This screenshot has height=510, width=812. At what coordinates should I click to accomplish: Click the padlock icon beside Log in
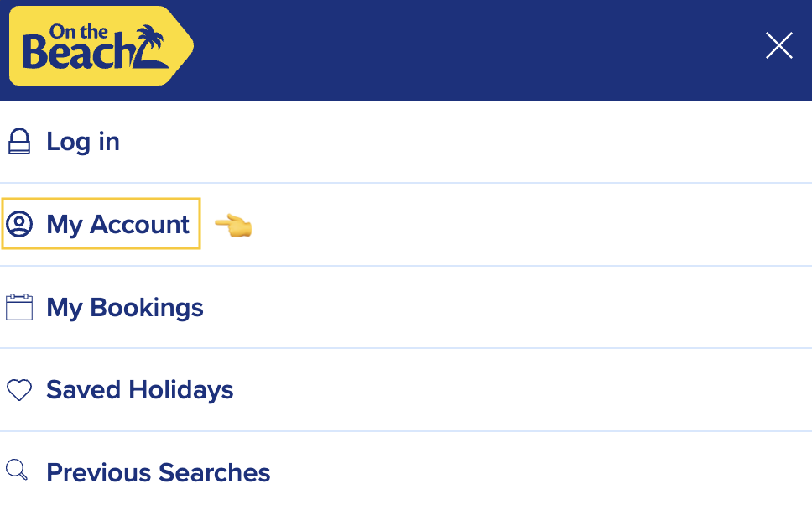click(x=18, y=142)
